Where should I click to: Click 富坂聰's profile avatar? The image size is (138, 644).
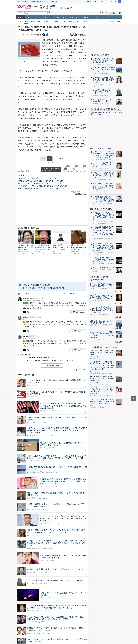(20, 337)
